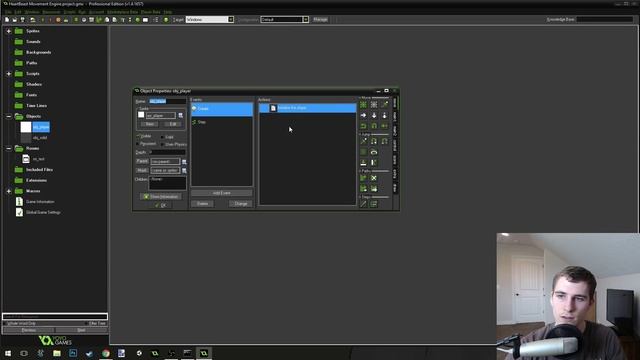Click OK in Object Properties

[x=161, y=205]
